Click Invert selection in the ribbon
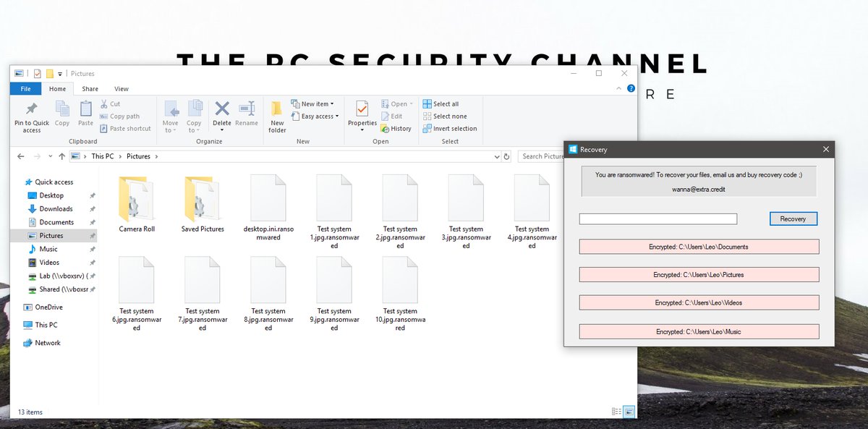This screenshot has height=429, width=868. pos(449,129)
